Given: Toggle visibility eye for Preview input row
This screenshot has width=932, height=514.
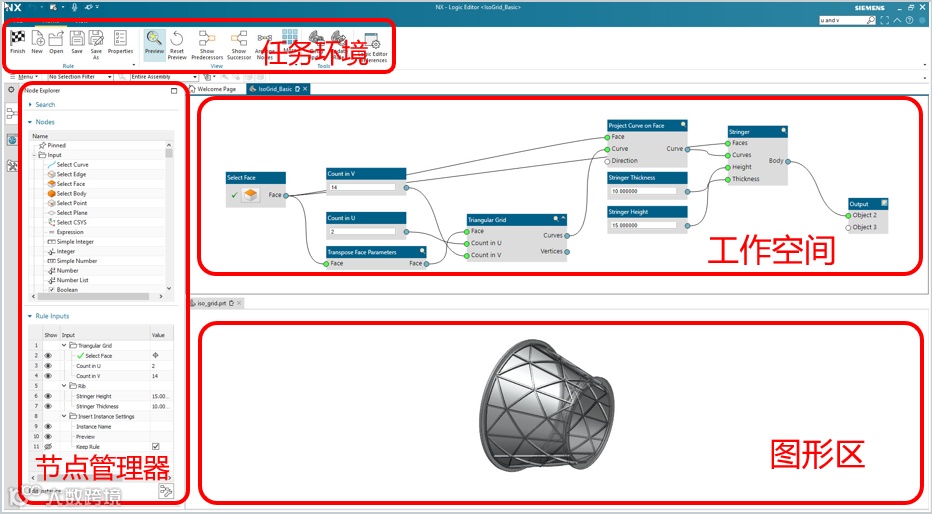Looking at the screenshot, I should click(x=48, y=436).
